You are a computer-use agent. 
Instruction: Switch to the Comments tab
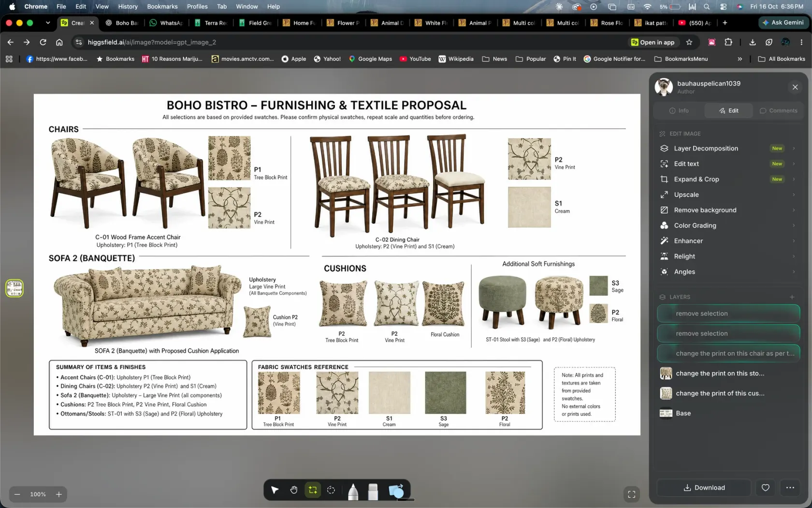point(778,111)
